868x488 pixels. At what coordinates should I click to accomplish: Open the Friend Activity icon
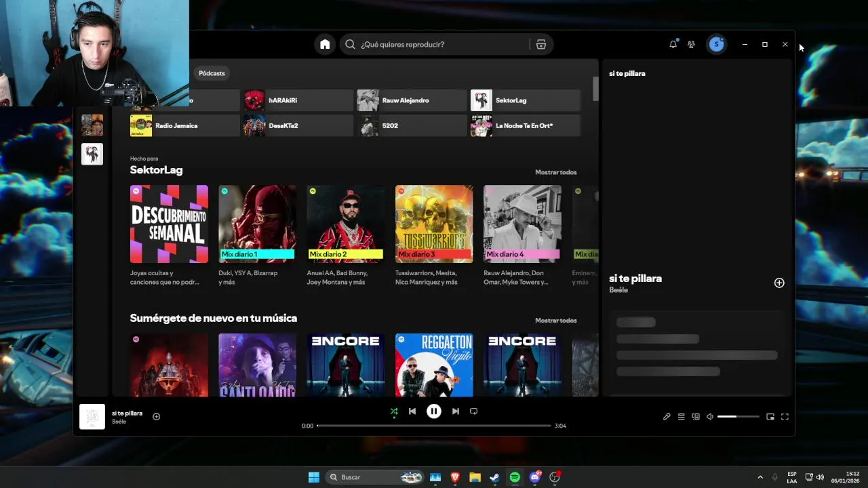click(x=691, y=44)
